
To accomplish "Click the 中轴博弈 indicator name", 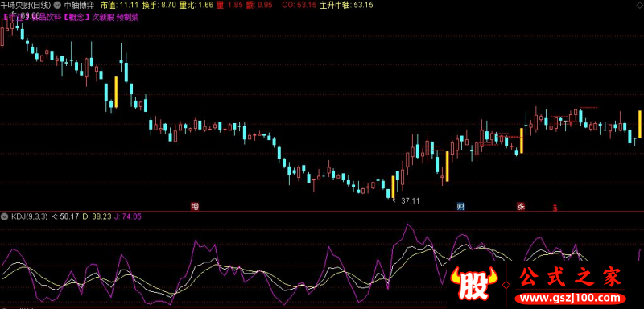I will tap(79, 6).
